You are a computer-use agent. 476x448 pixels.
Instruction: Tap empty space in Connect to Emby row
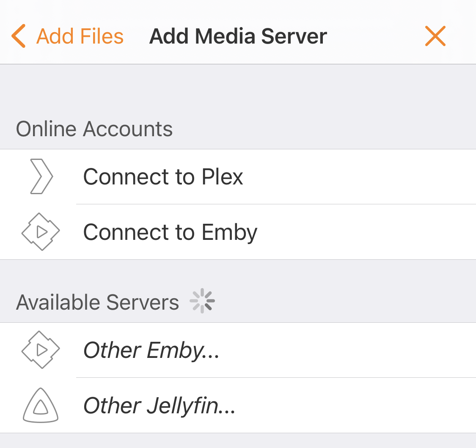364,232
